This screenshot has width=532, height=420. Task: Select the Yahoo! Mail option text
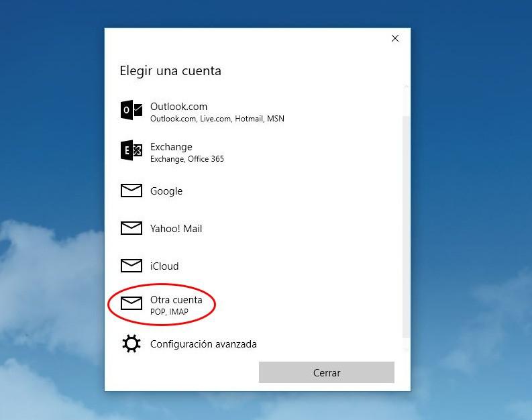point(176,229)
